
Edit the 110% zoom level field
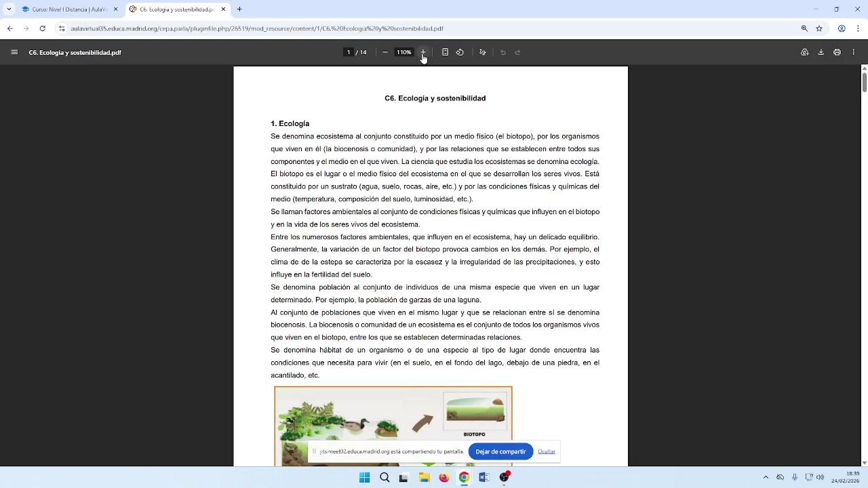tap(404, 52)
